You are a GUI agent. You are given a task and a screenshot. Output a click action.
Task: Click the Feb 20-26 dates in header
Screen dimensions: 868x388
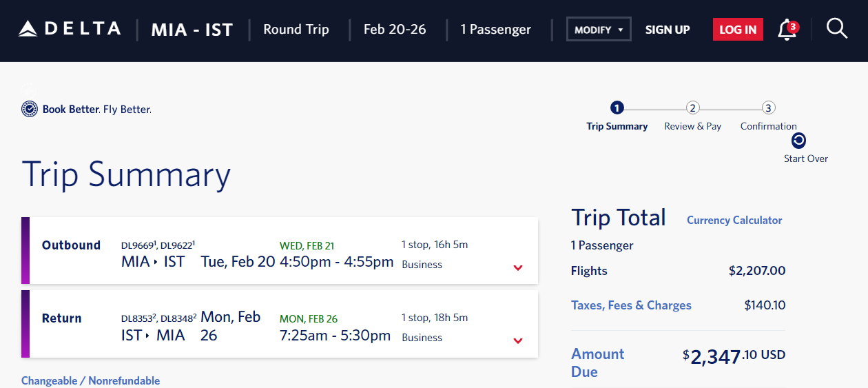point(395,30)
